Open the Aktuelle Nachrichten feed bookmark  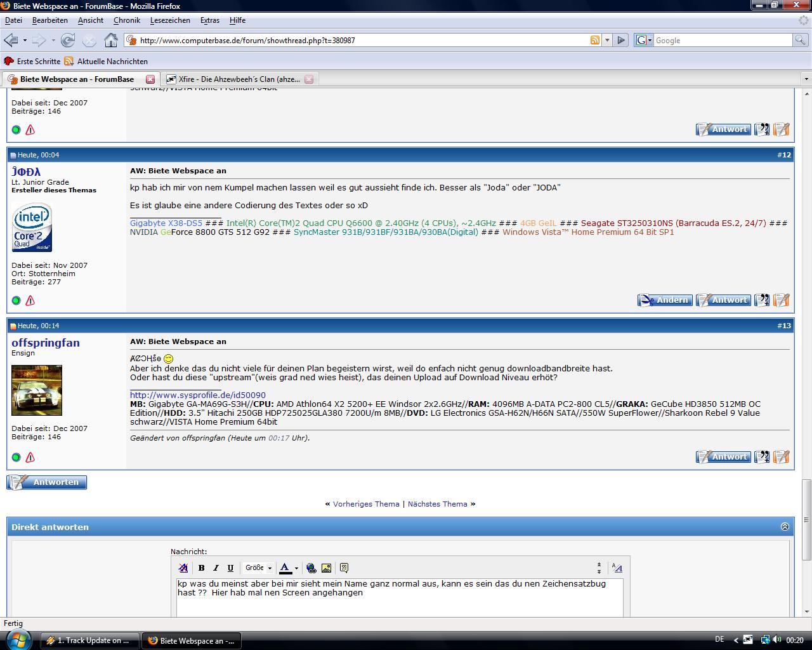coord(106,62)
